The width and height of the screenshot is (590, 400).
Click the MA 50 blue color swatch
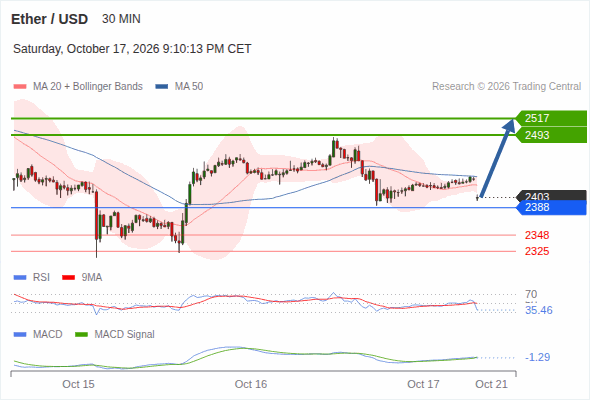[162, 87]
